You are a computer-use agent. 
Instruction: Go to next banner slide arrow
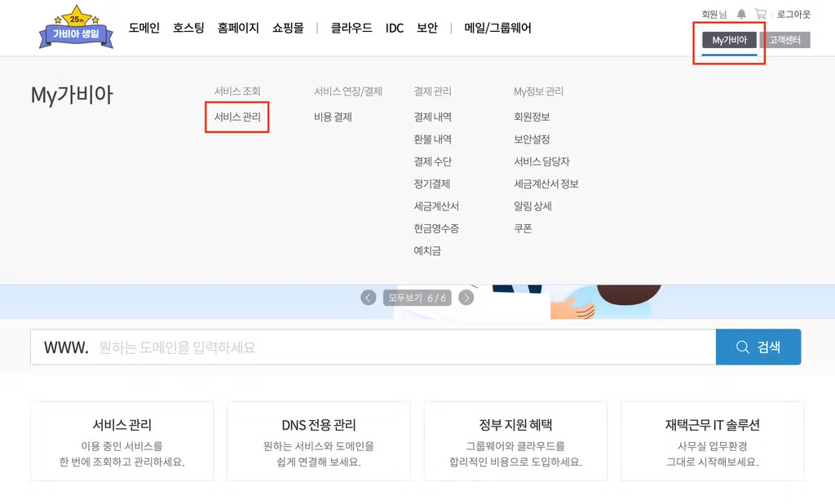[x=466, y=298]
